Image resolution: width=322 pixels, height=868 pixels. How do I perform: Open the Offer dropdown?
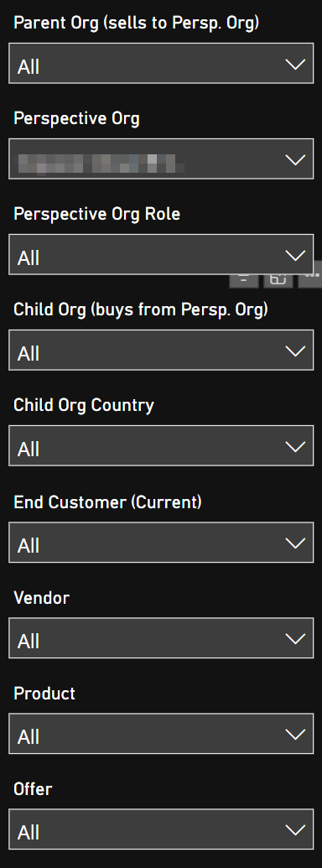161,829
